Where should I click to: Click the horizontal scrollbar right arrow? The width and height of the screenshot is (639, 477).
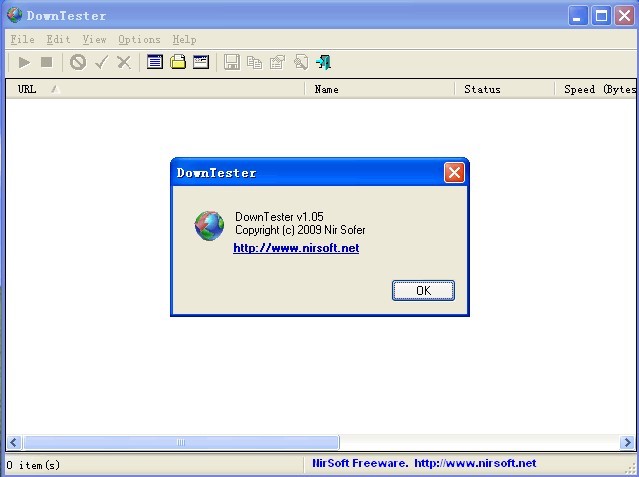tap(627, 442)
